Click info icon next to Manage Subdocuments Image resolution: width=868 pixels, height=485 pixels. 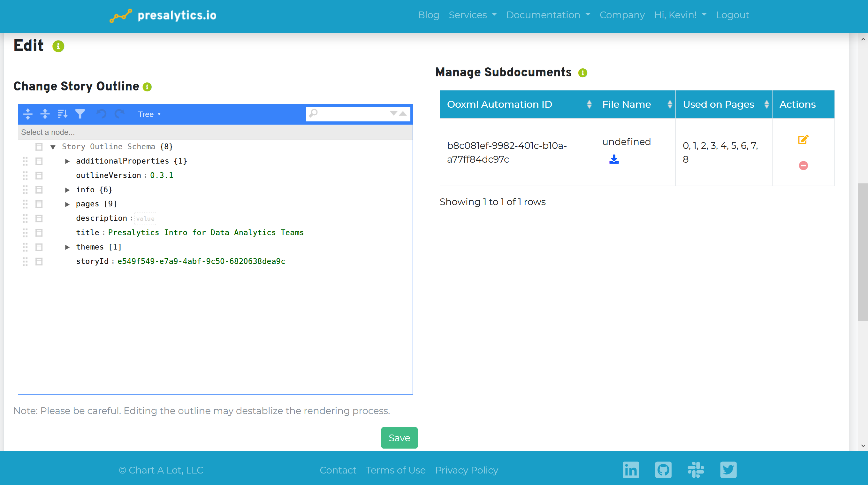582,73
